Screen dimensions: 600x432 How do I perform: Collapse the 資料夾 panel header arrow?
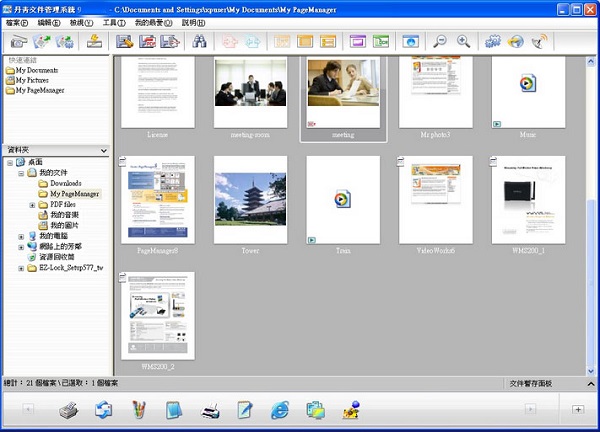(103, 151)
